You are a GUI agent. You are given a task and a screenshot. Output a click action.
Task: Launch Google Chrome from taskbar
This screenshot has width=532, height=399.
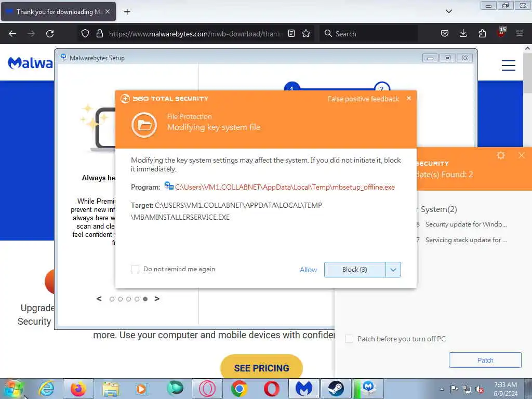239,389
